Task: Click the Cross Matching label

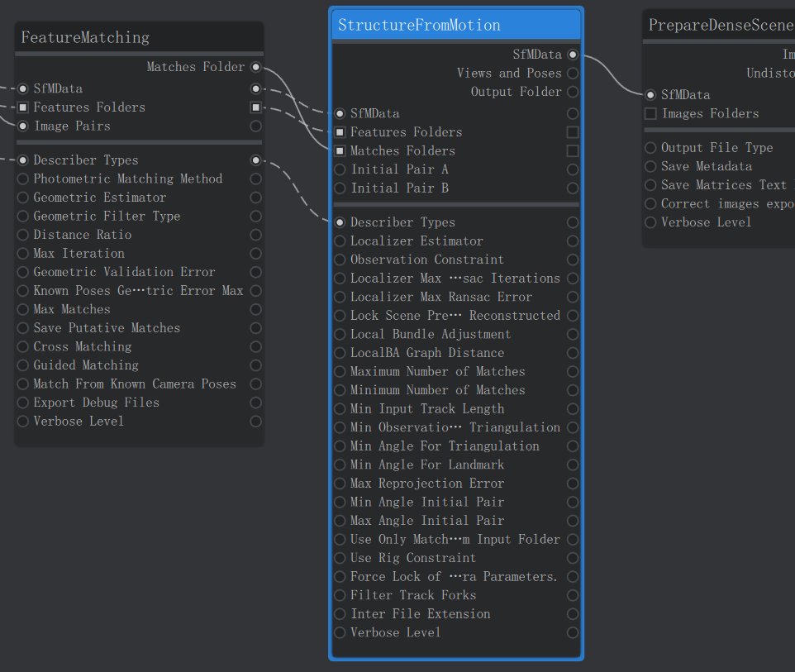Action: (82, 346)
